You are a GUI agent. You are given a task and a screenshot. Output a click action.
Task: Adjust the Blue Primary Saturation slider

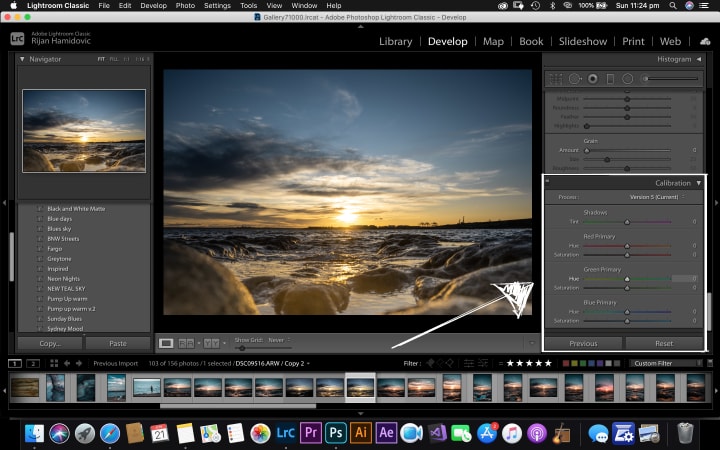(x=627, y=321)
